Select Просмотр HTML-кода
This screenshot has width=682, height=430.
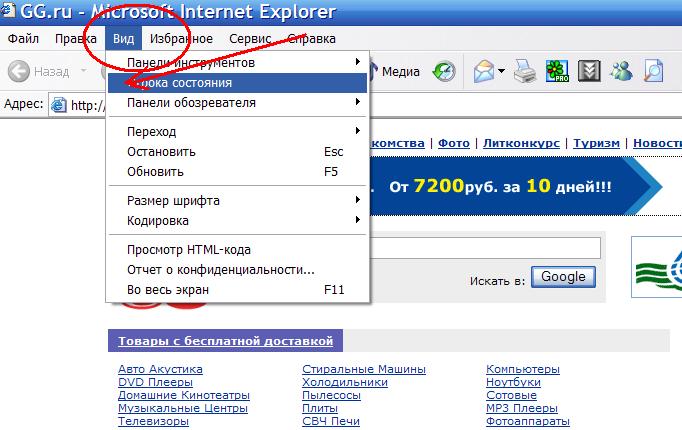(237, 250)
